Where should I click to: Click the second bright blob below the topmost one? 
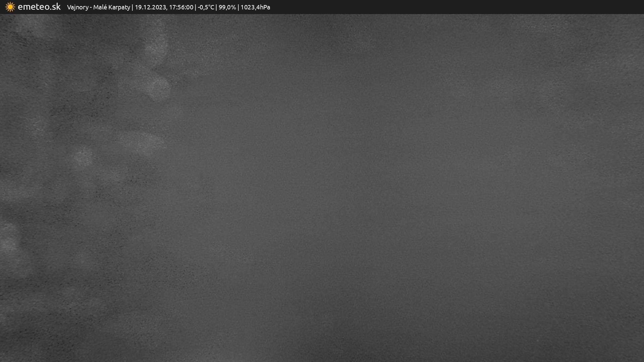pos(158,88)
